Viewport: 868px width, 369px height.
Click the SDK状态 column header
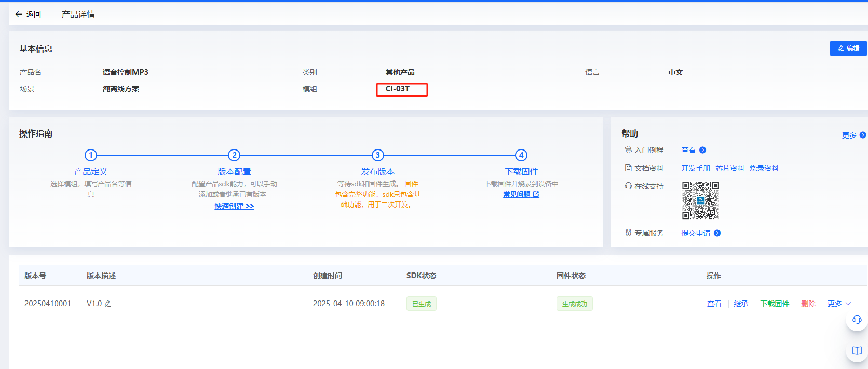coord(422,276)
